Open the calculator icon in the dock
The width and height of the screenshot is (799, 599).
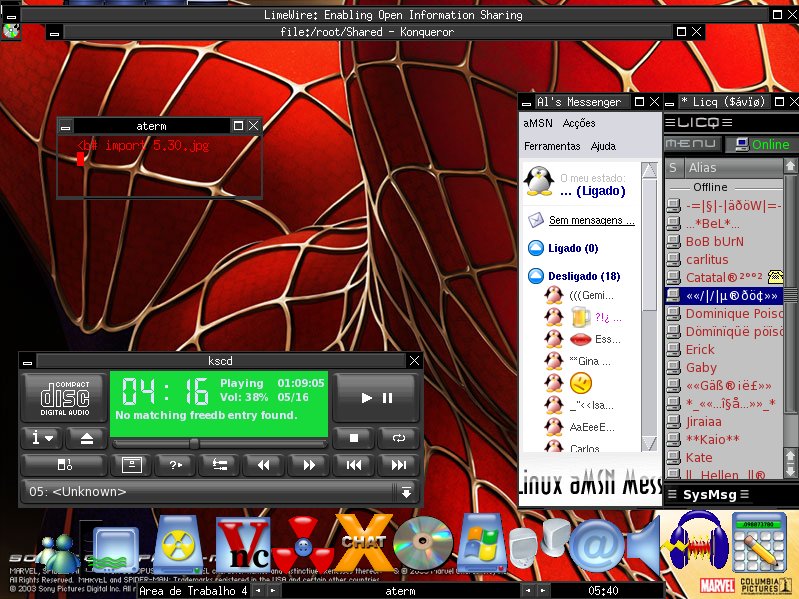(x=759, y=543)
